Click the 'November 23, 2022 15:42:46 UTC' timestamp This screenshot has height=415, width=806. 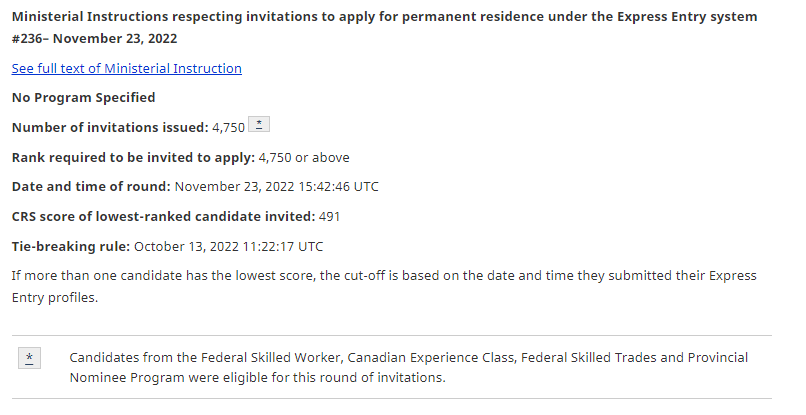tap(277, 187)
